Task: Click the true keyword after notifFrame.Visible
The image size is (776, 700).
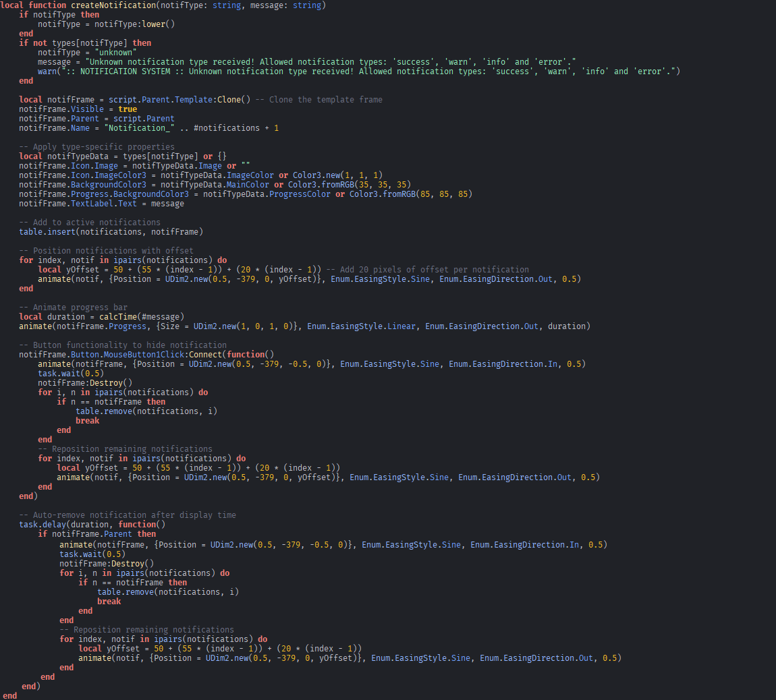Action: click(x=128, y=109)
